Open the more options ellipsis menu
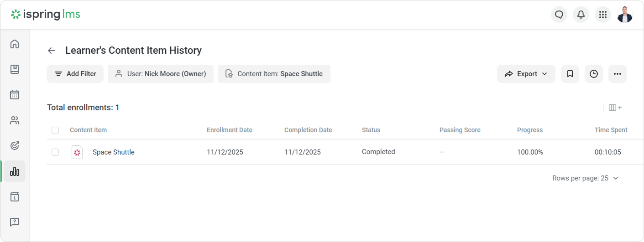The image size is (644, 242). point(618,74)
